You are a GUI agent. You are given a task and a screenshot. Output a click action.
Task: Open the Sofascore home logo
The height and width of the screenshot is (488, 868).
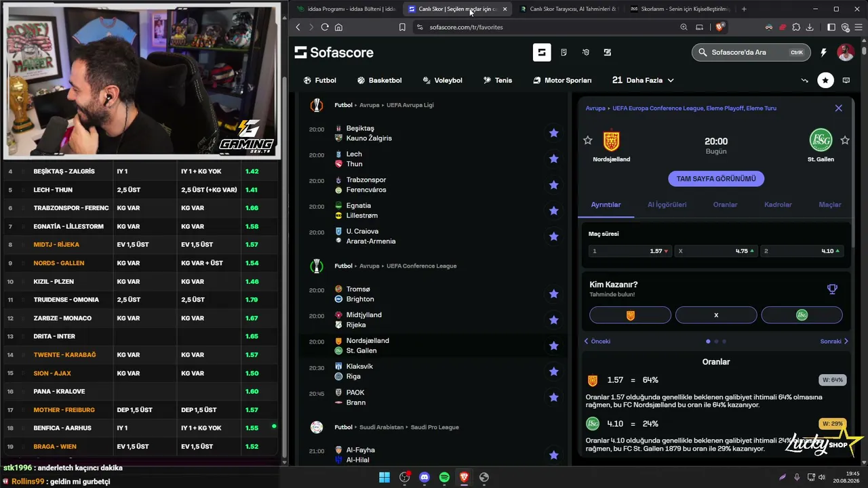click(334, 52)
